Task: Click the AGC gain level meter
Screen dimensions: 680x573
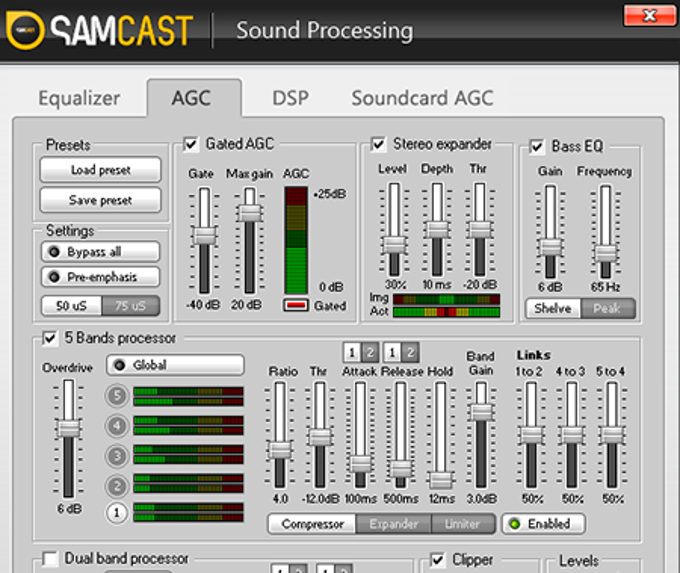Action: coord(296,240)
